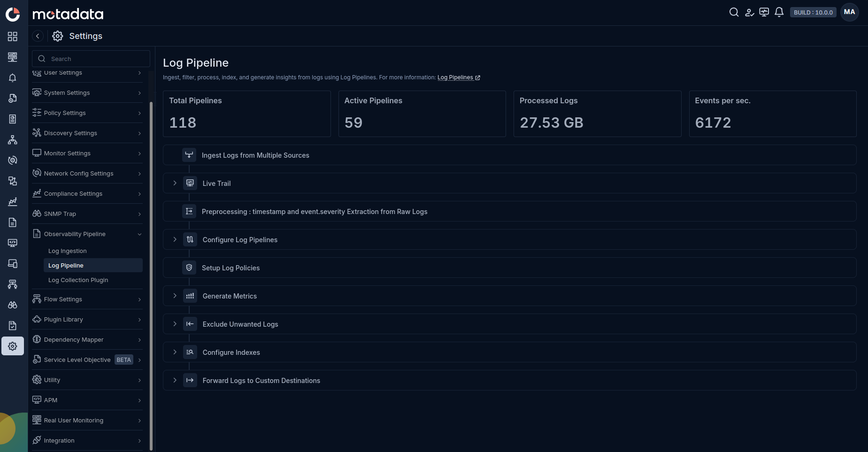The image size is (868, 452).
Task: Click the Total Pipelines card
Action: (247, 114)
